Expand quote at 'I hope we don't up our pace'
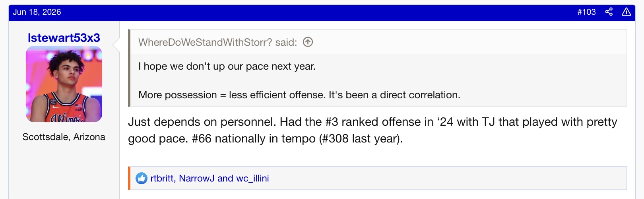Screen dimensions: 644x199 point(227,66)
